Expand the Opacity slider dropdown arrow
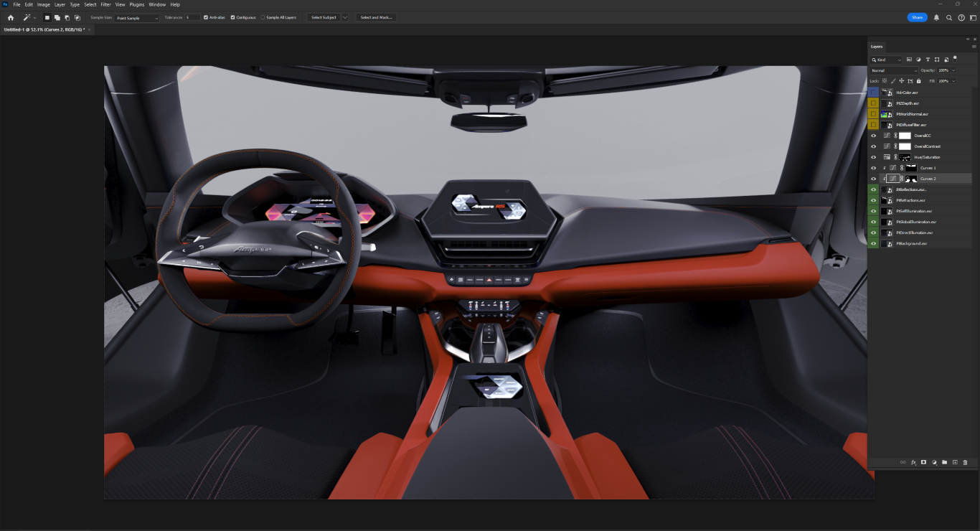 (953, 70)
